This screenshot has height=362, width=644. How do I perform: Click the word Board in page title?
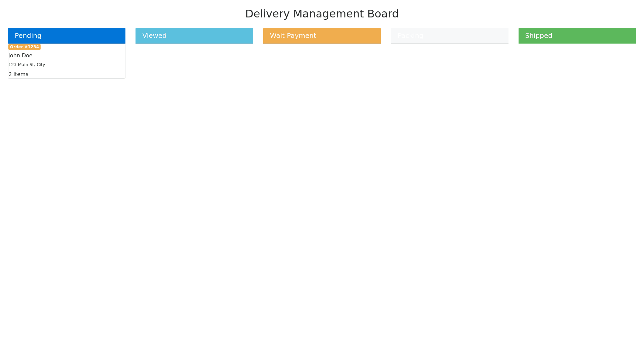tap(383, 14)
